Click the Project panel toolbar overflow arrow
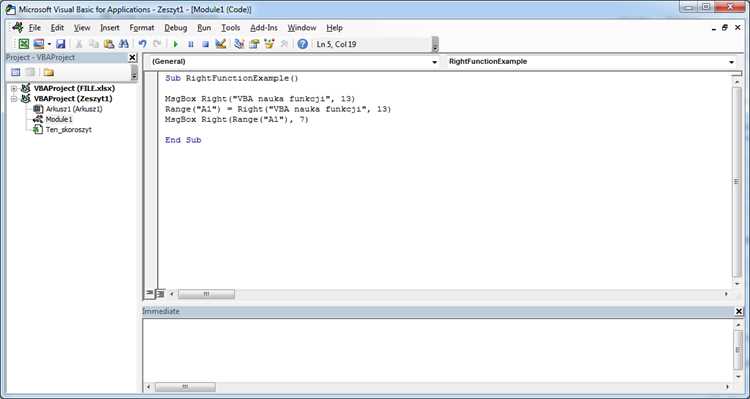The width and height of the screenshot is (750, 399). pyautogui.click(x=134, y=73)
